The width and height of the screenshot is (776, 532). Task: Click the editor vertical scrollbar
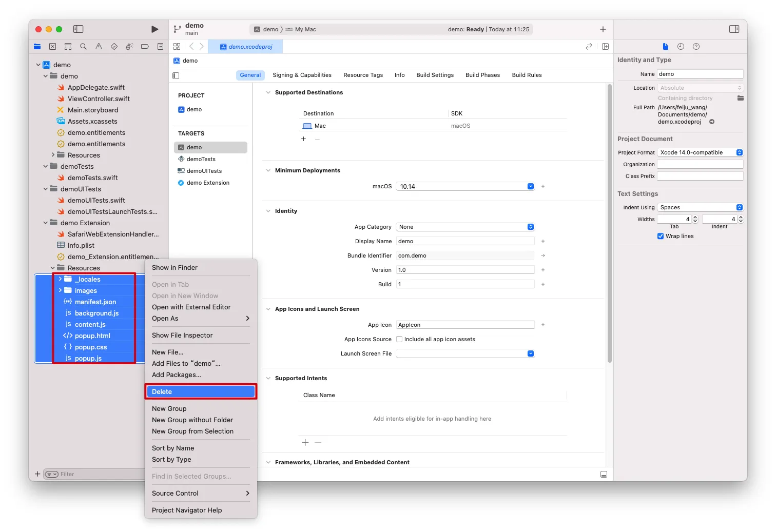(x=609, y=224)
